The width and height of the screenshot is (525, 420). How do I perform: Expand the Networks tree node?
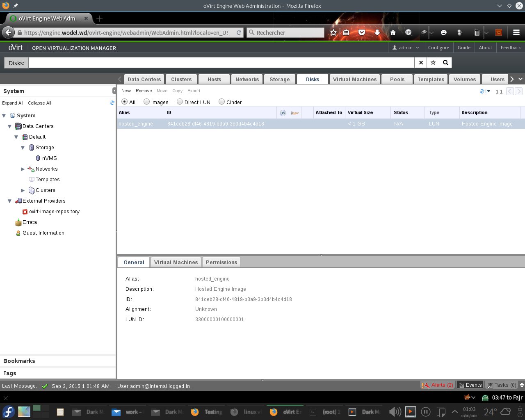[23, 169]
